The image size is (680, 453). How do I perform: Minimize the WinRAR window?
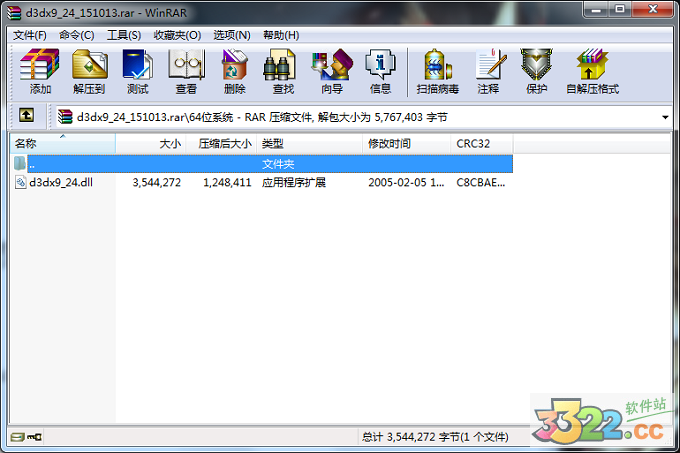[x=596, y=9]
